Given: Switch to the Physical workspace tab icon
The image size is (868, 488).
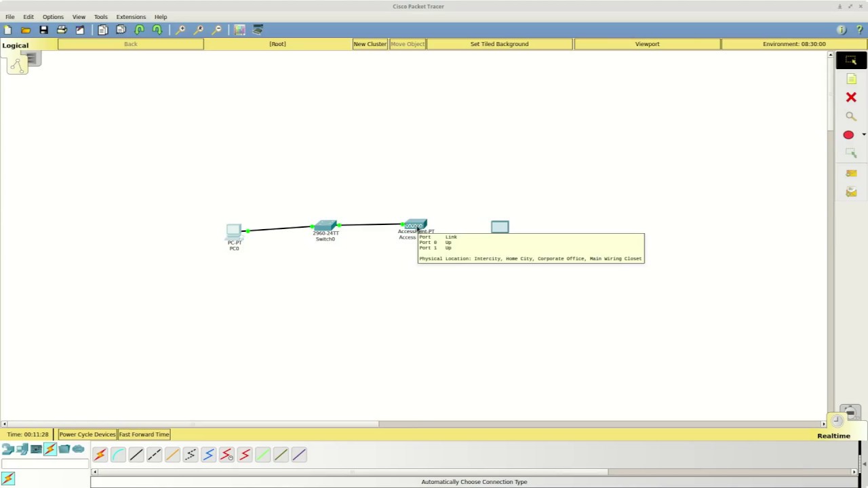Looking at the screenshot, I should coord(31,60).
